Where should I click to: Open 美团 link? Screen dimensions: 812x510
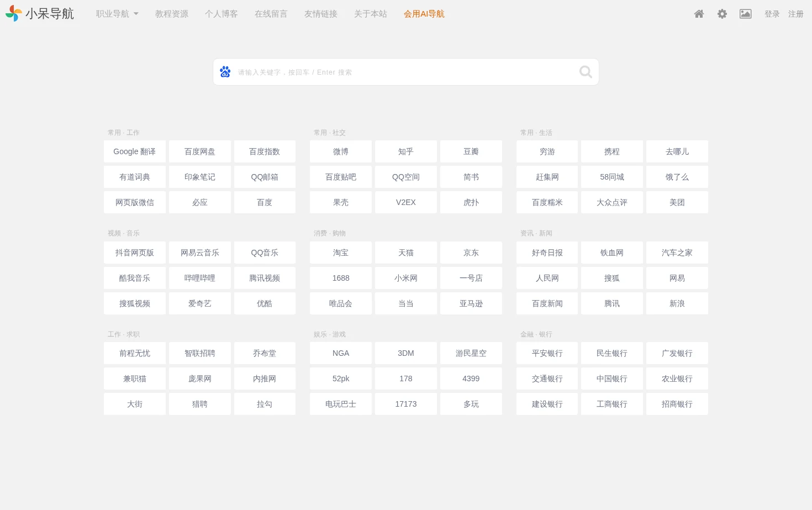tap(677, 202)
